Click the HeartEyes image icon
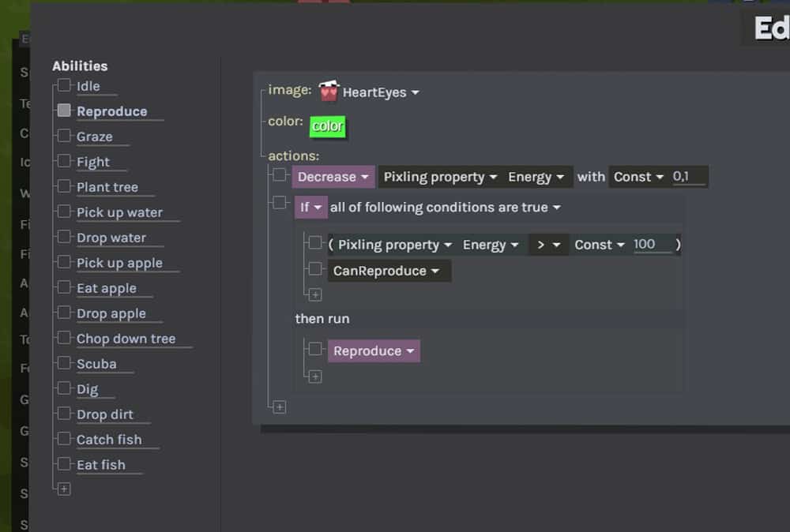Image resolution: width=790 pixels, height=532 pixels. [329, 92]
